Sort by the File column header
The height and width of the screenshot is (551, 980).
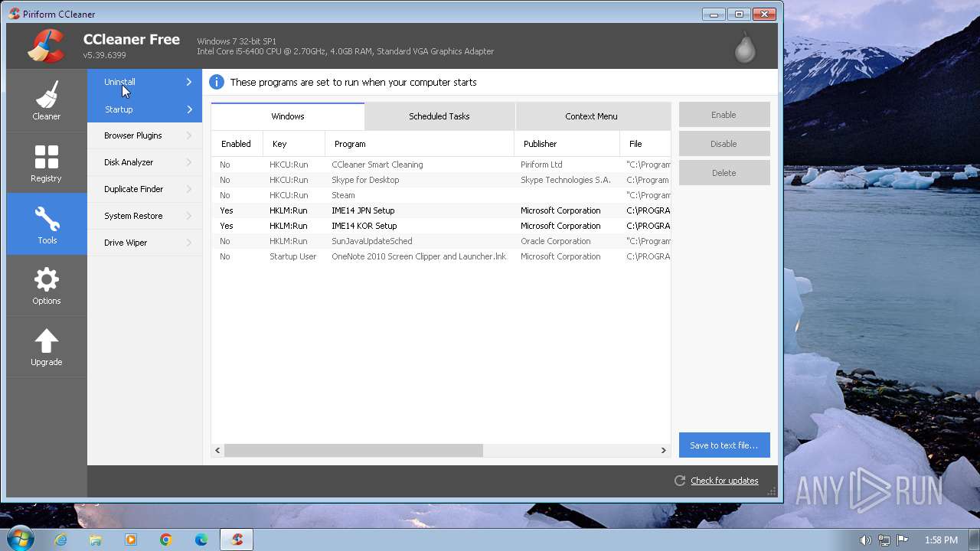click(645, 144)
